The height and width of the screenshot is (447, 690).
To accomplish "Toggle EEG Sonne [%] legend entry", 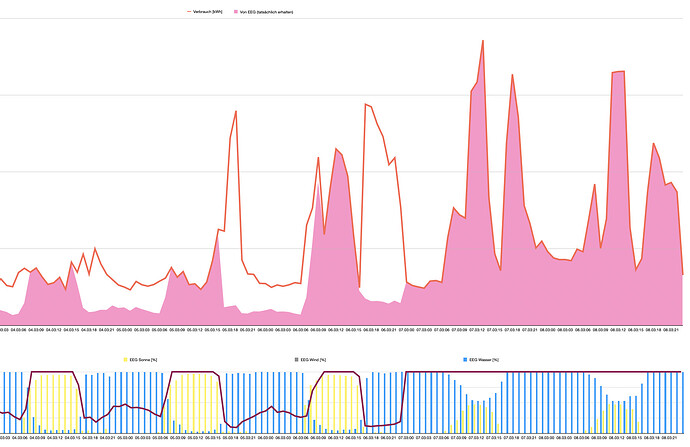I will tap(140, 359).
